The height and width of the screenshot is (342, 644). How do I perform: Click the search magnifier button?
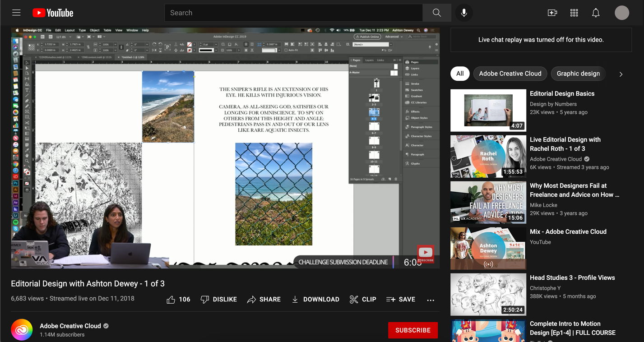coord(436,13)
